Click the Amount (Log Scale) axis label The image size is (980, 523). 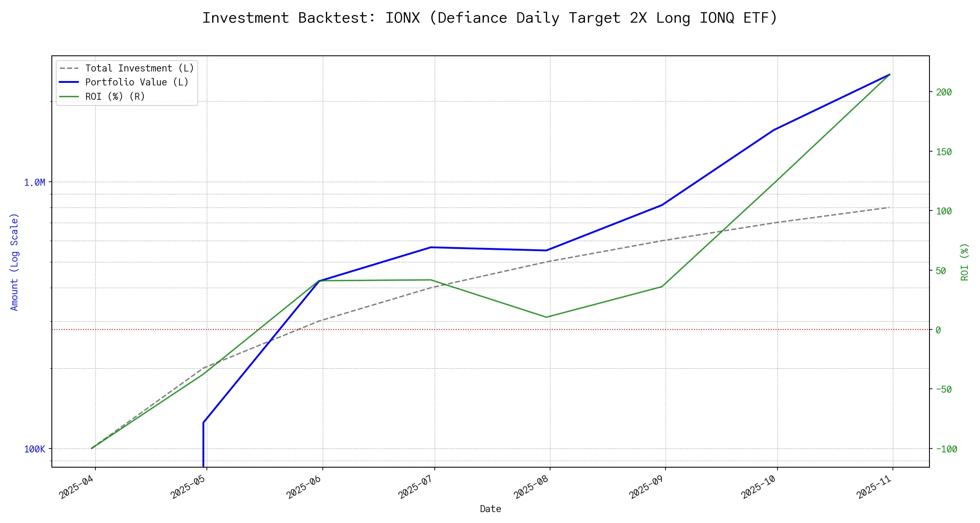[14, 262]
